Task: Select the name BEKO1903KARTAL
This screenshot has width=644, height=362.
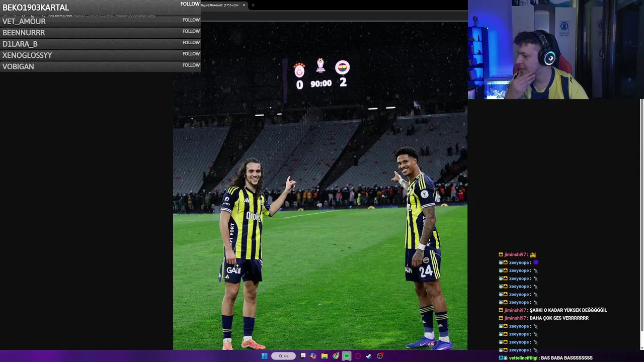Action: [x=36, y=8]
